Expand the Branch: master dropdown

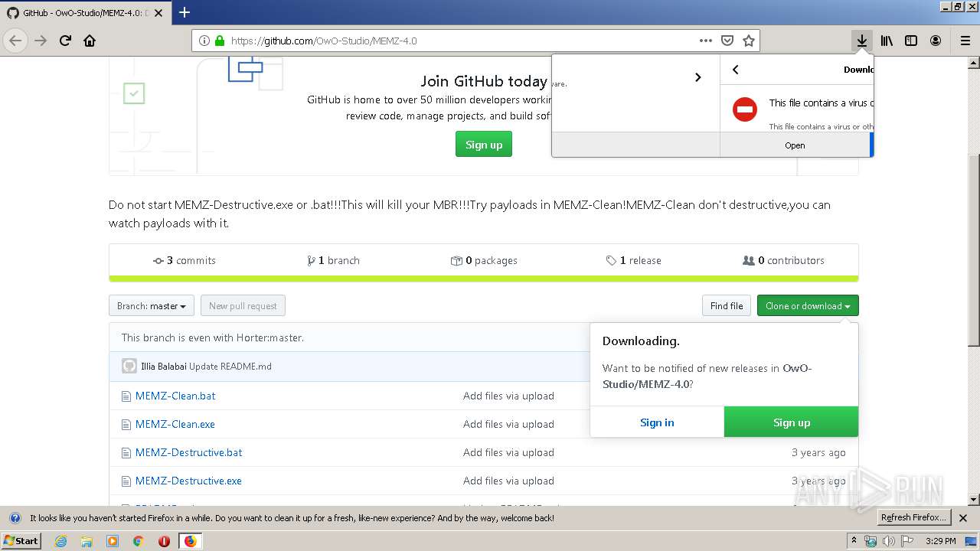point(152,306)
